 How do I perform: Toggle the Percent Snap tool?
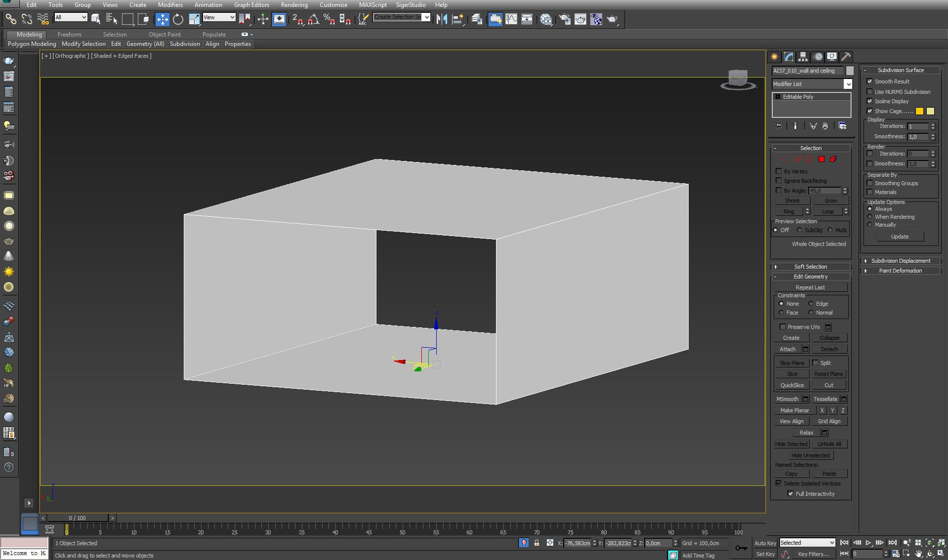pos(329,19)
